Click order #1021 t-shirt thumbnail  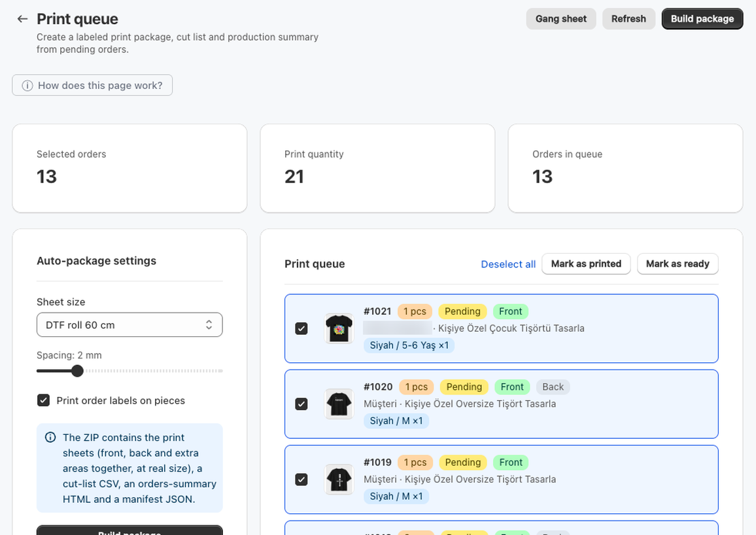pyautogui.click(x=339, y=328)
